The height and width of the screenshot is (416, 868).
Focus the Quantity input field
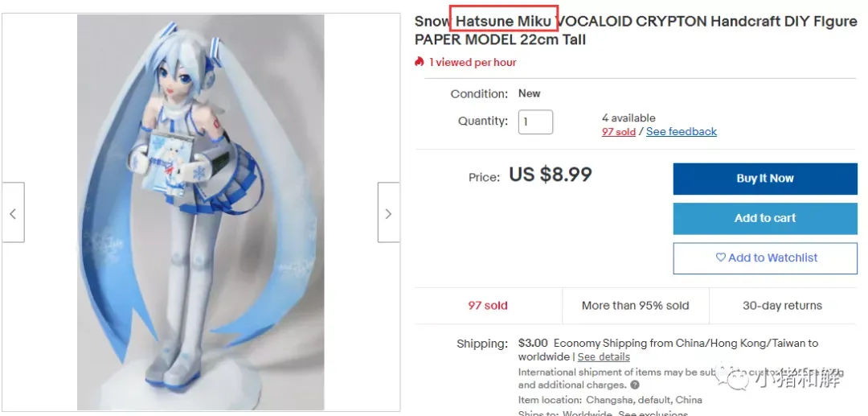(x=535, y=122)
